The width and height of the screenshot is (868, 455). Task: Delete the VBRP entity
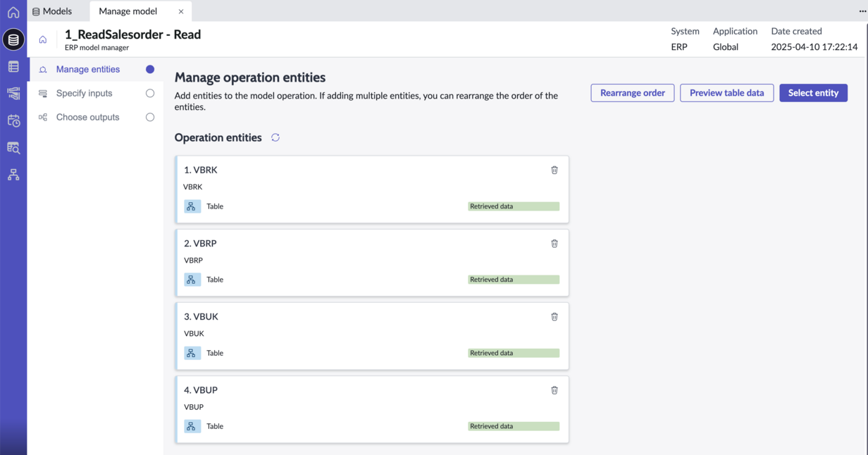point(554,243)
